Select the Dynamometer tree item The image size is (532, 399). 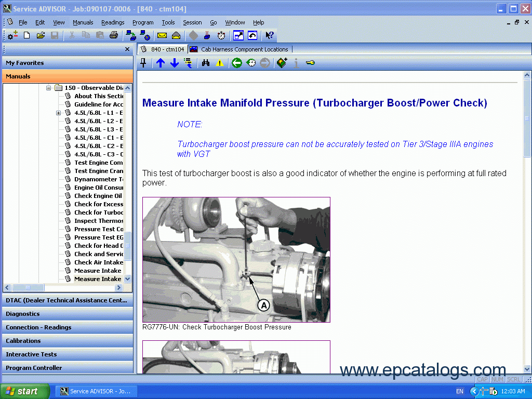coord(98,179)
